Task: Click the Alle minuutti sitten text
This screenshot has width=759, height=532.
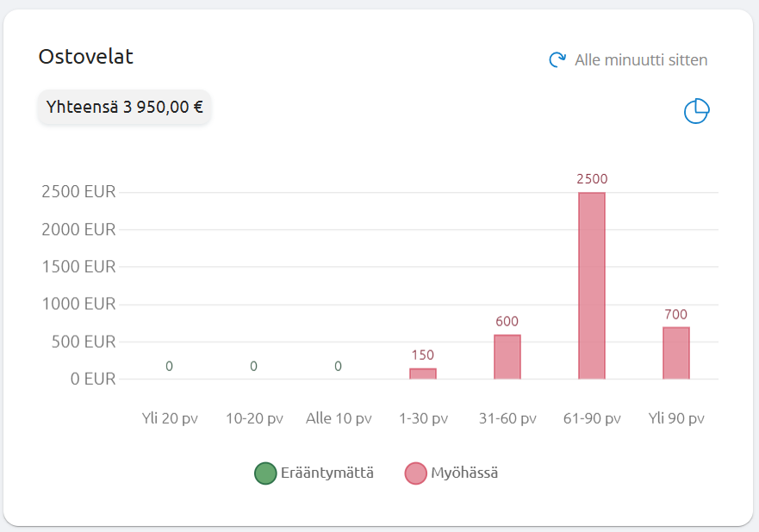Action: tap(641, 60)
